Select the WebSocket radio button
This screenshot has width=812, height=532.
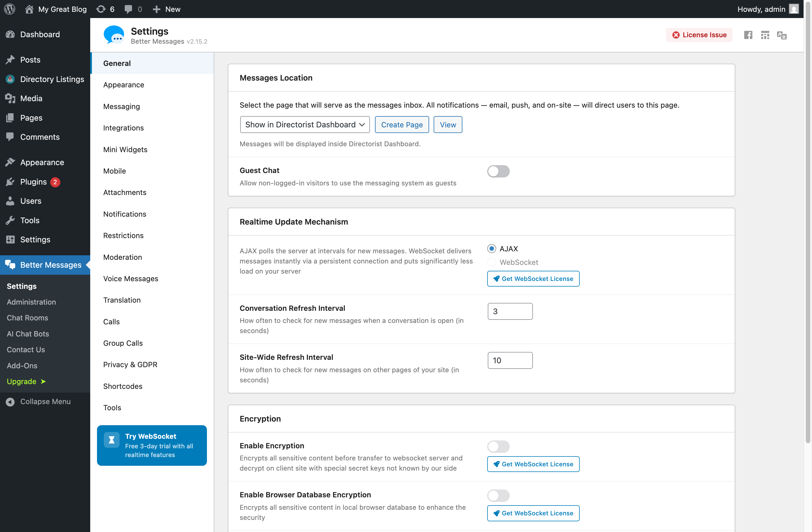[491, 262]
